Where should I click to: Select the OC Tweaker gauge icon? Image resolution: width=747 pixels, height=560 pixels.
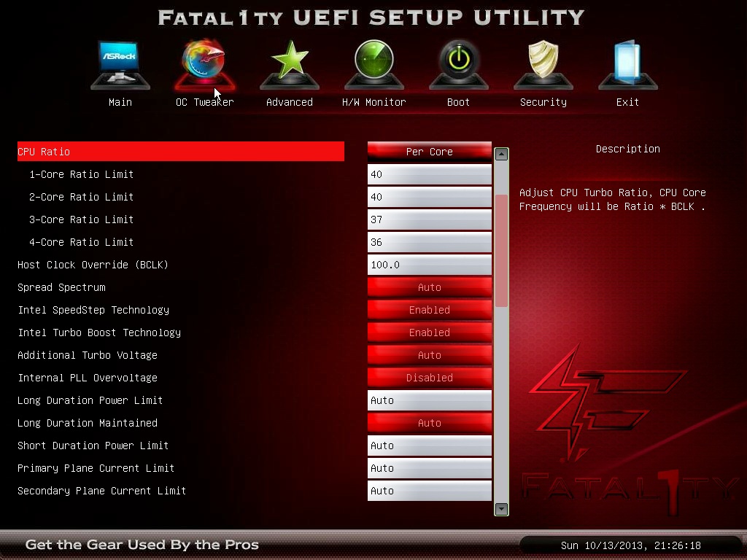(204, 65)
